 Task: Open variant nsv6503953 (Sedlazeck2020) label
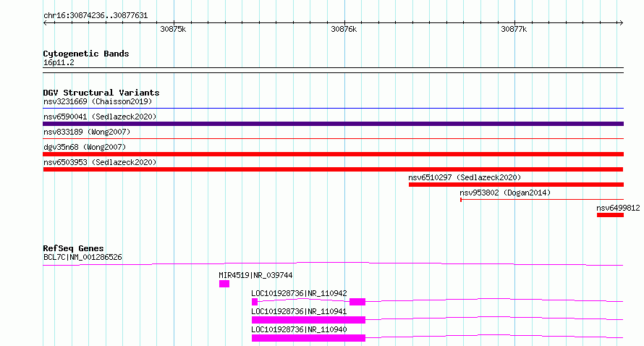pyautogui.click(x=100, y=162)
